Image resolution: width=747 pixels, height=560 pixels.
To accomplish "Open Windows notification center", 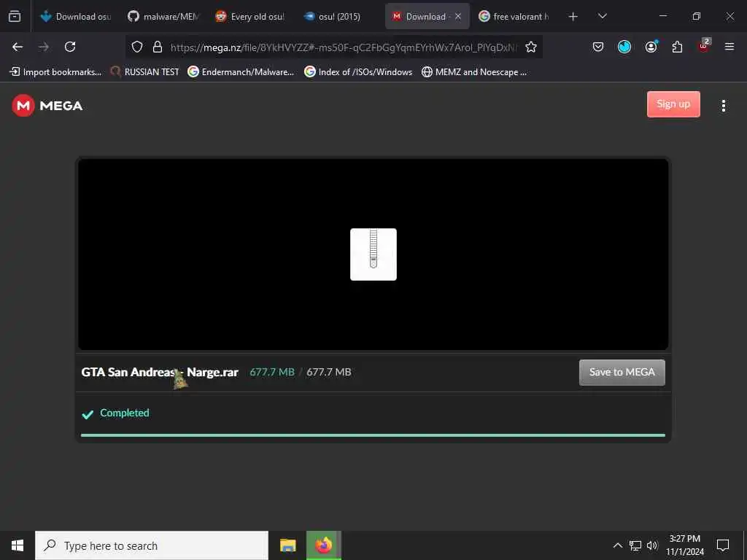I will 723,545.
